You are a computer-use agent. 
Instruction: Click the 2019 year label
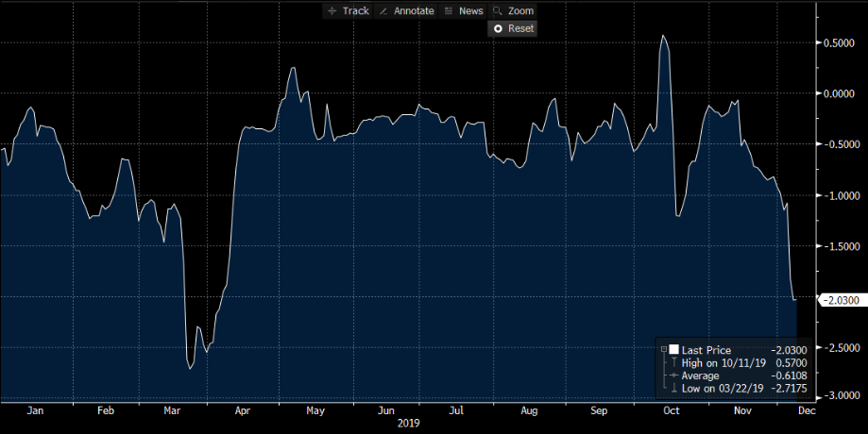click(x=409, y=424)
